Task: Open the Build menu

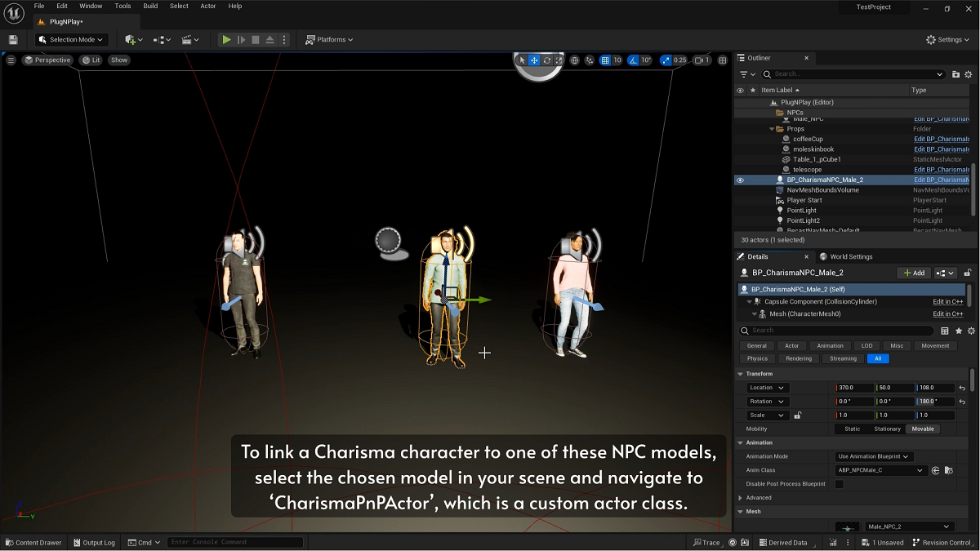Action: (x=150, y=6)
